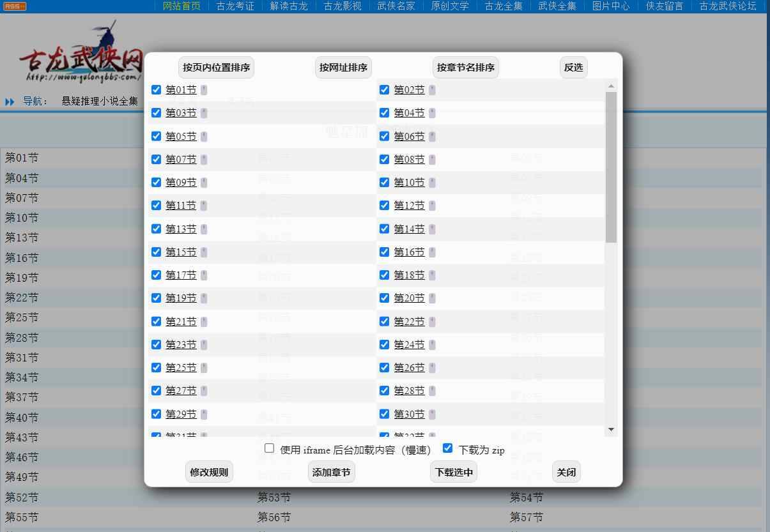The width and height of the screenshot is (770, 532).
Task: Uncheck the checkbox for 第03节
Action: [x=156, y=112]
